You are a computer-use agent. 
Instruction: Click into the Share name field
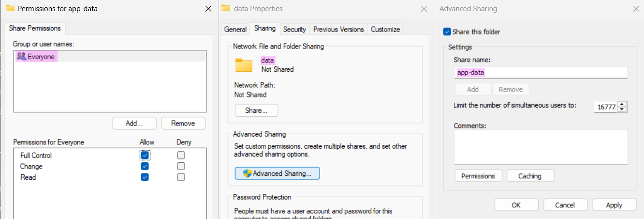pos(541,73)
